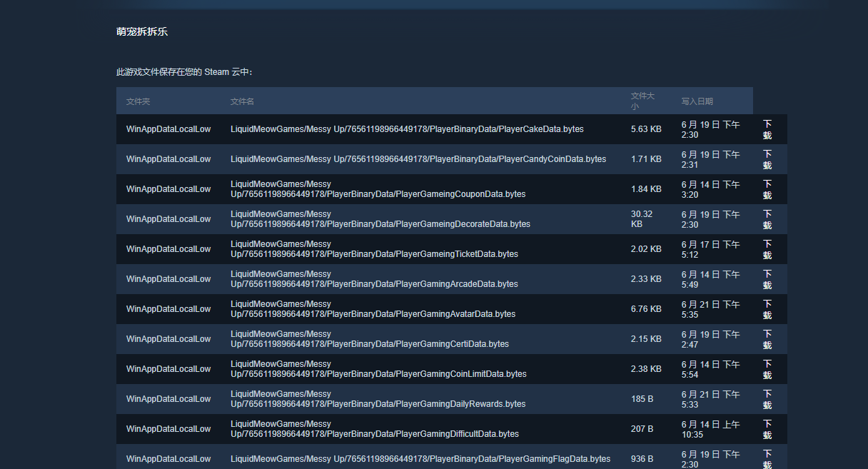Screen dimensions: 868x469
Task: Select the PlayerGamingArcadeData.bytes file path
Action: point(375,279)
